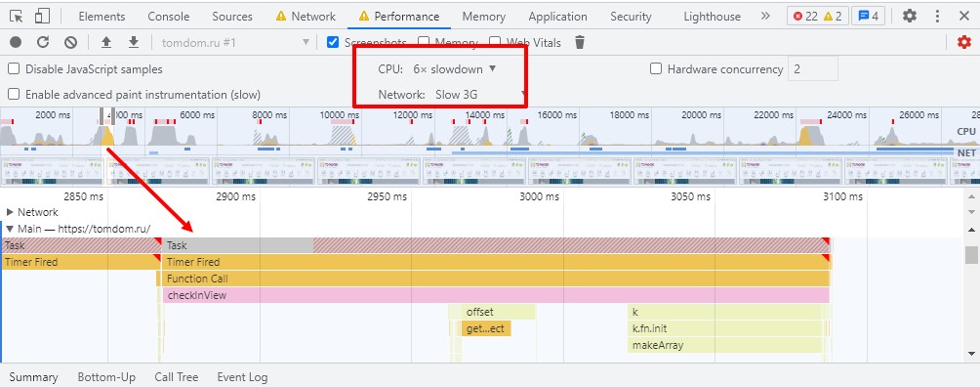Screen dimensions: 980x387
Task: Save the profile using the download arrow
Action: click(133, 42)
